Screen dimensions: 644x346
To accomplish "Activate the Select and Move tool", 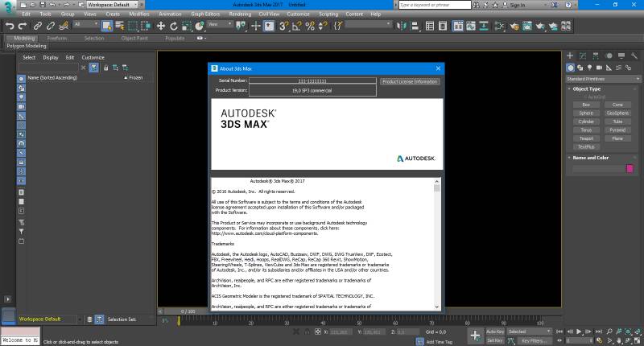I will (160, 27).
